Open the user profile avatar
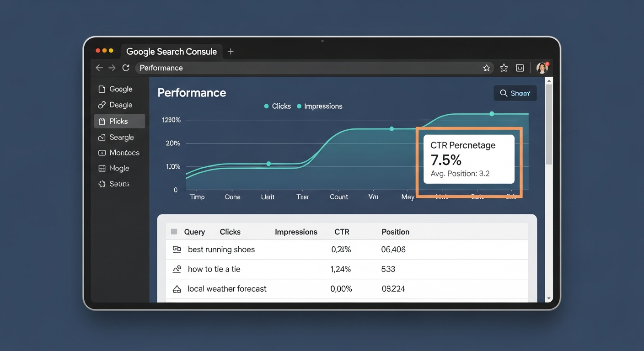This screenshot has width=644, height=351. pyautogui.click(x=542, y=67)
